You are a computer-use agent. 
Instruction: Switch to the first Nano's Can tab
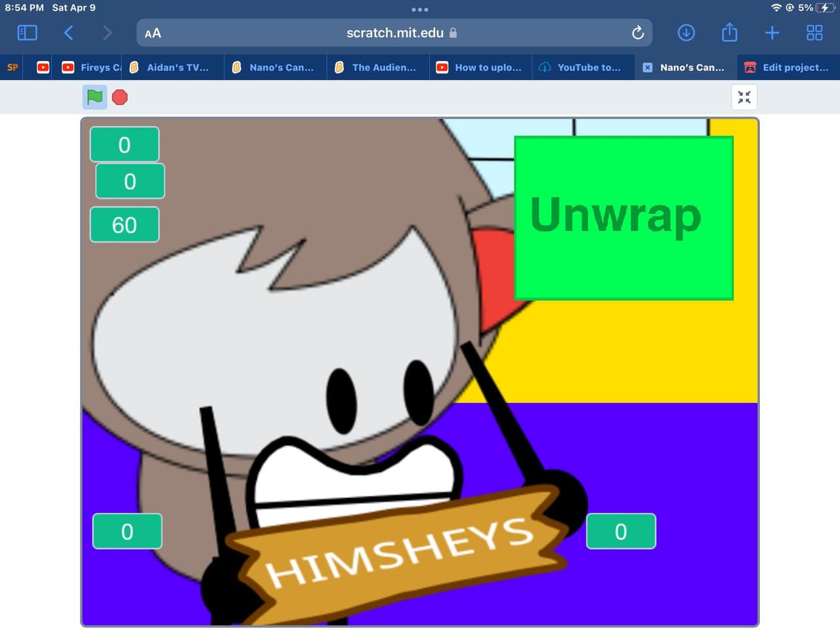276,67
